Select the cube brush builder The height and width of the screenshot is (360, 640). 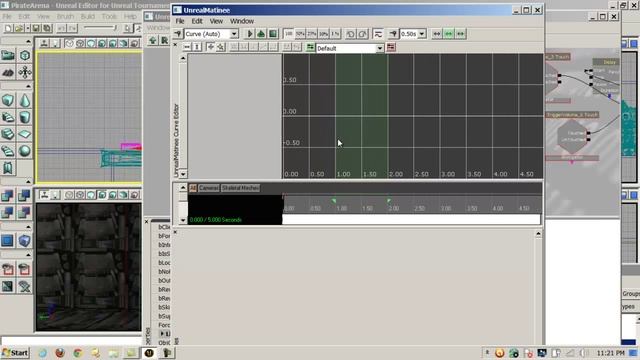[8, 100]
